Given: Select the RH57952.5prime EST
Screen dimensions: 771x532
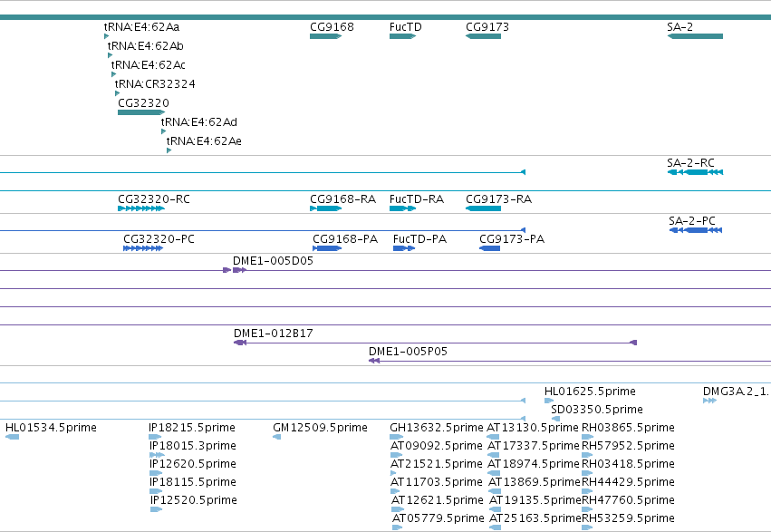Looking at the screenshot, I should click(587, 455).
